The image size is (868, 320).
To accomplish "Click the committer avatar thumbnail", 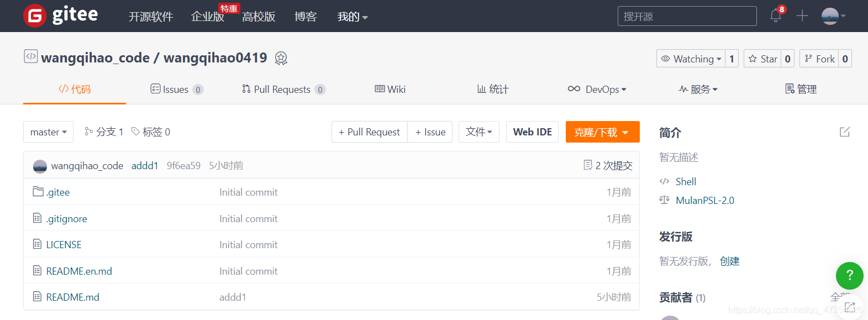I will (x=40, y=166).
